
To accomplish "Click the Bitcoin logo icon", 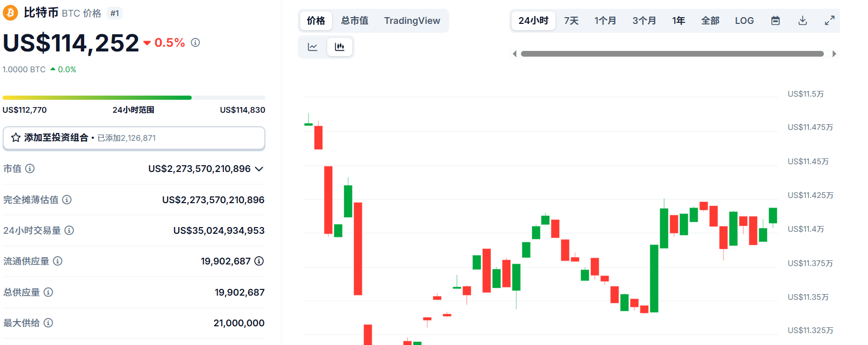I will [10, 12].
